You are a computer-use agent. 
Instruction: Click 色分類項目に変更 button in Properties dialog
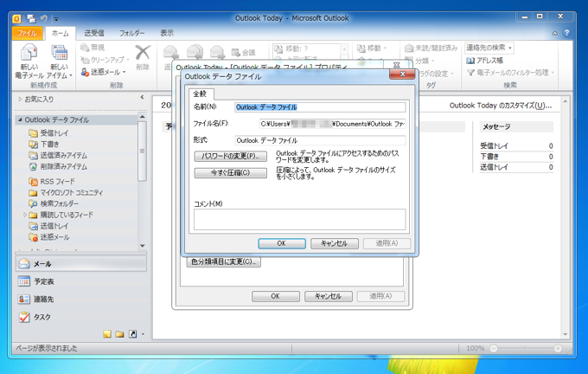(223, 261)
